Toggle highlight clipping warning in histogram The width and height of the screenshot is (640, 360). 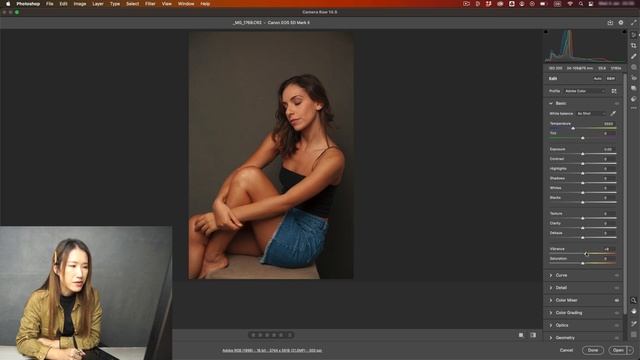point(624,32)
